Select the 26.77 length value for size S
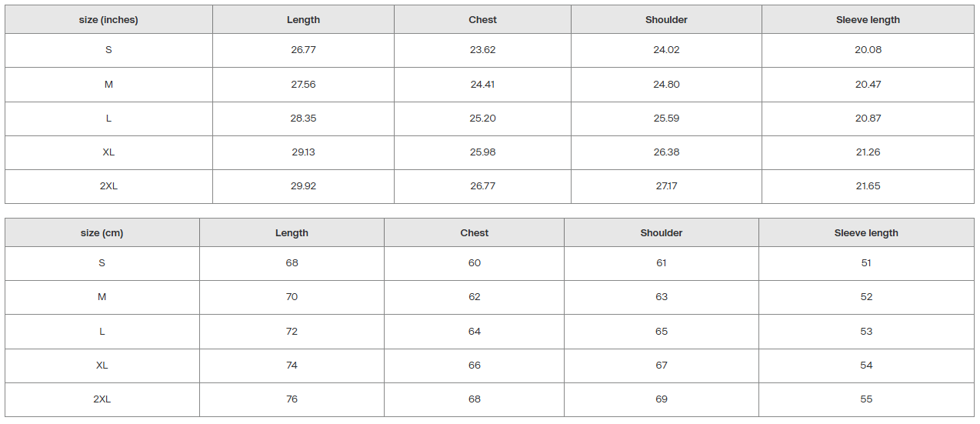The height and width of the screenshot is (424, 980). [303, 50]
